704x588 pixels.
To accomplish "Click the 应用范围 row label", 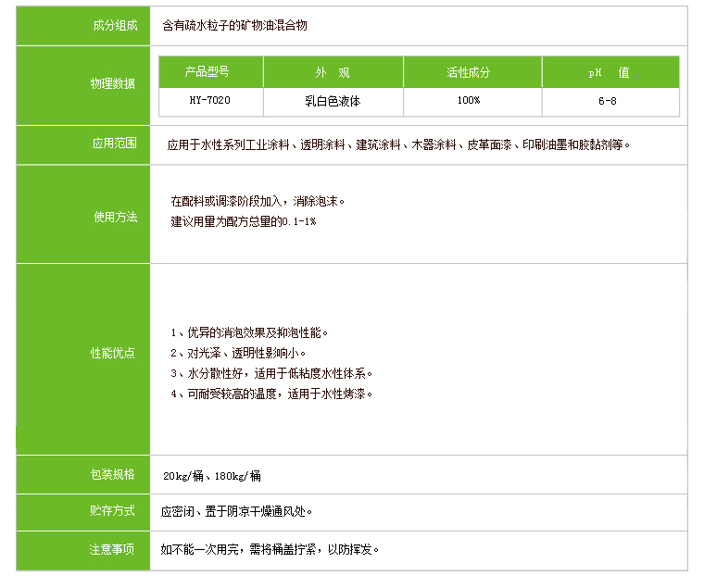I will pyautogui.click(x=114, y=144).
